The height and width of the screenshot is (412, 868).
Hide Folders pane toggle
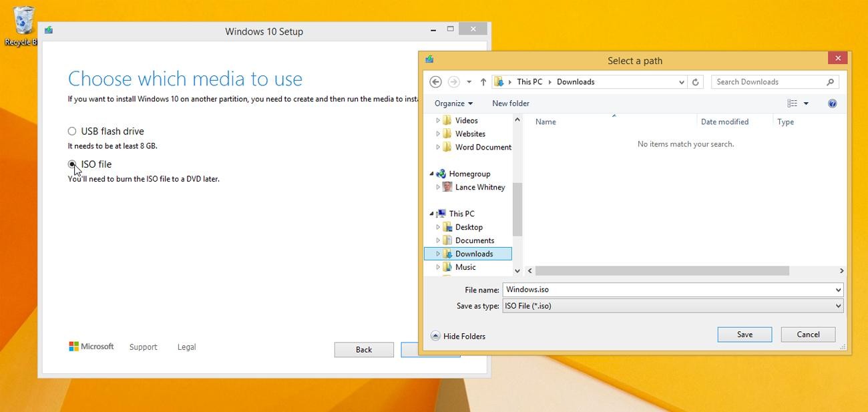pos(458,336)
